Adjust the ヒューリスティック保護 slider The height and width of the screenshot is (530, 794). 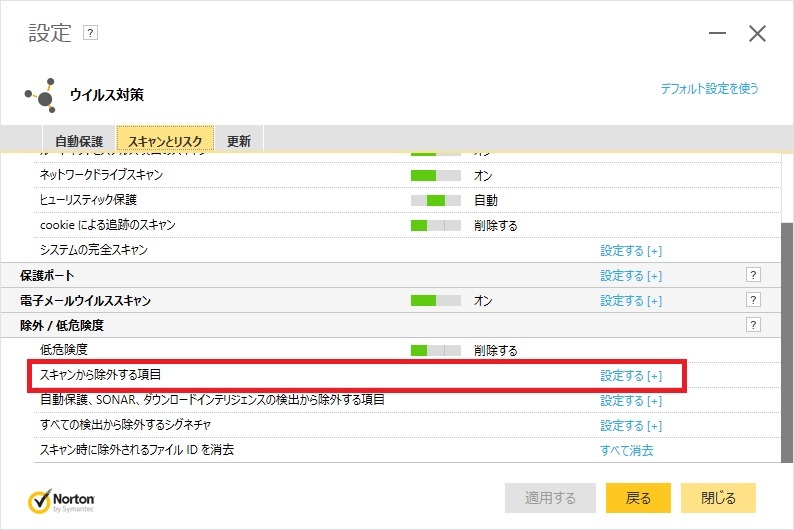[x=435, y=200]
